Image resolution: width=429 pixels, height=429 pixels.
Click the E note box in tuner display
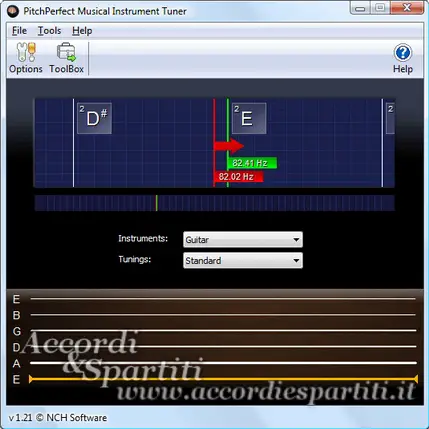click(249, 118)
